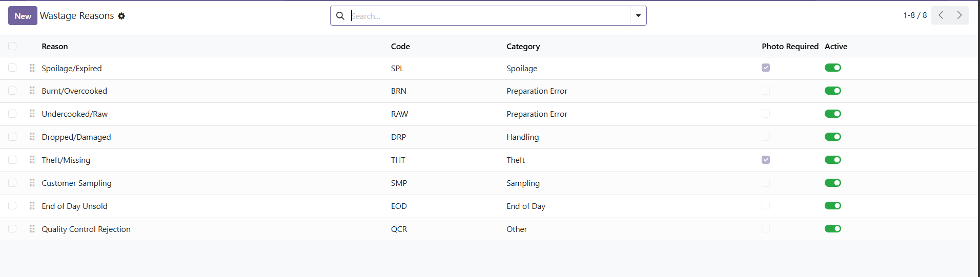Image resolution: width=980 pixels, height=277 pixels.
Task: Open the Undercooked/Raw reason record
Action: [75, 114]
